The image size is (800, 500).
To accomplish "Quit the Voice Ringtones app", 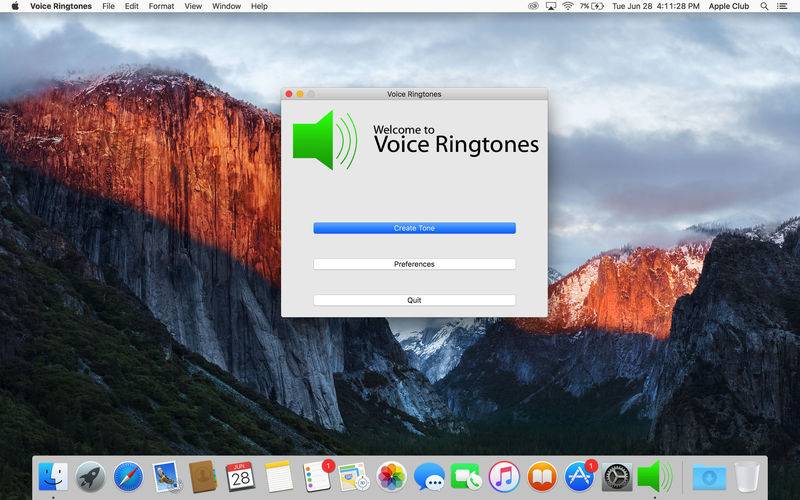I will [x=414, y=300].
